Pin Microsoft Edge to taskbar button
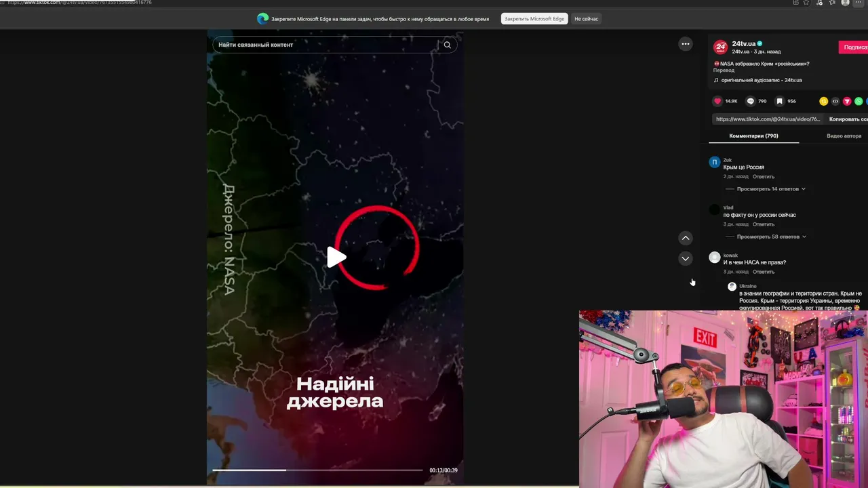The image size is (868, 488). click(x=534, y=19)
